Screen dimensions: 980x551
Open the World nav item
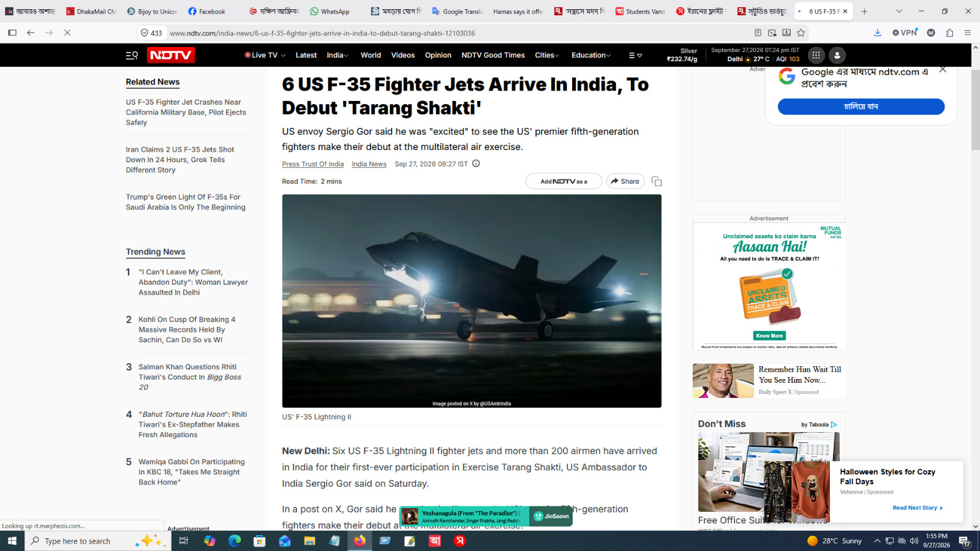[x=371, y=55]
